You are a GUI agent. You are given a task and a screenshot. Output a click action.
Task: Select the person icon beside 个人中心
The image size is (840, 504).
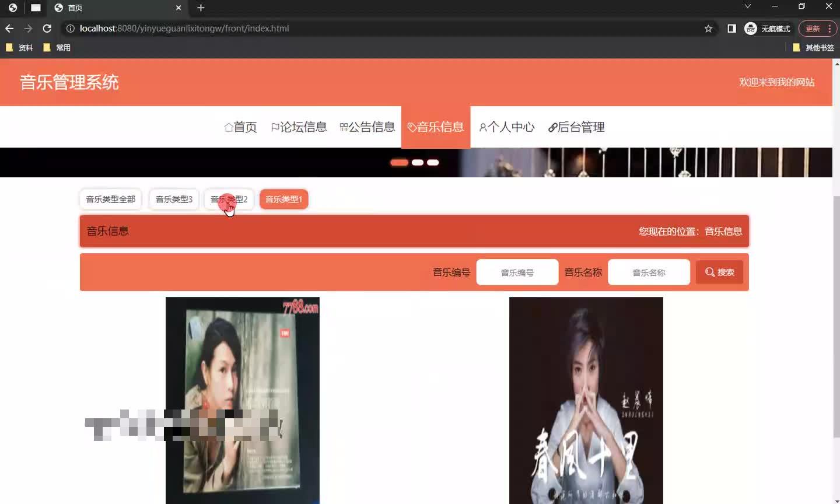(x=482, y=127)
